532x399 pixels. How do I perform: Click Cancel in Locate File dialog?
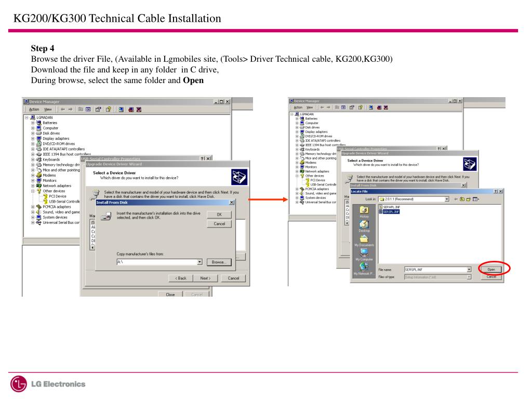[x=491, y=277]
